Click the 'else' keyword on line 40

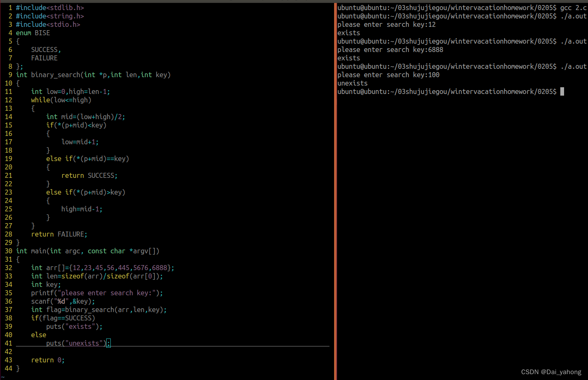(39, 335)
